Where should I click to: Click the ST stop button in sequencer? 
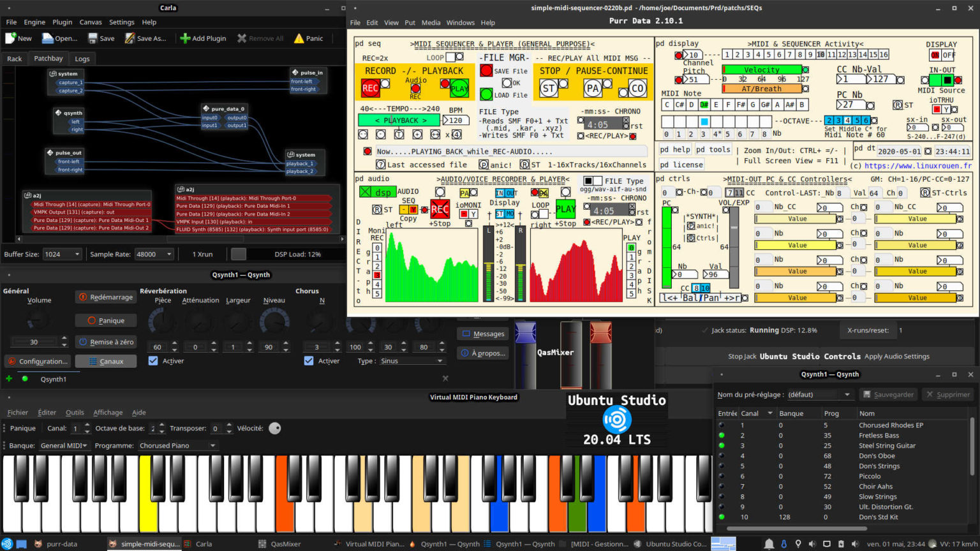pyautogui.click(x=549, y=88)
